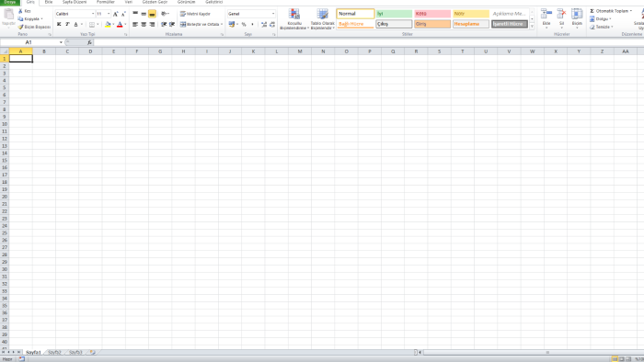Image resolution: width=644 pixels, height=362 pixels.
Task: Open Hizalama alignment dialog launcher
Action: (223, 34)
